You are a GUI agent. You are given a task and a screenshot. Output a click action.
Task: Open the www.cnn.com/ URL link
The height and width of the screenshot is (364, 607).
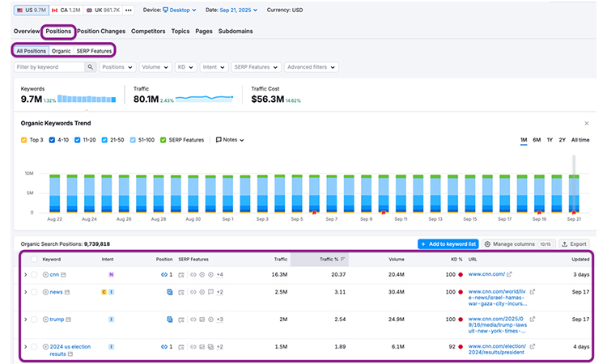[486, 274]
